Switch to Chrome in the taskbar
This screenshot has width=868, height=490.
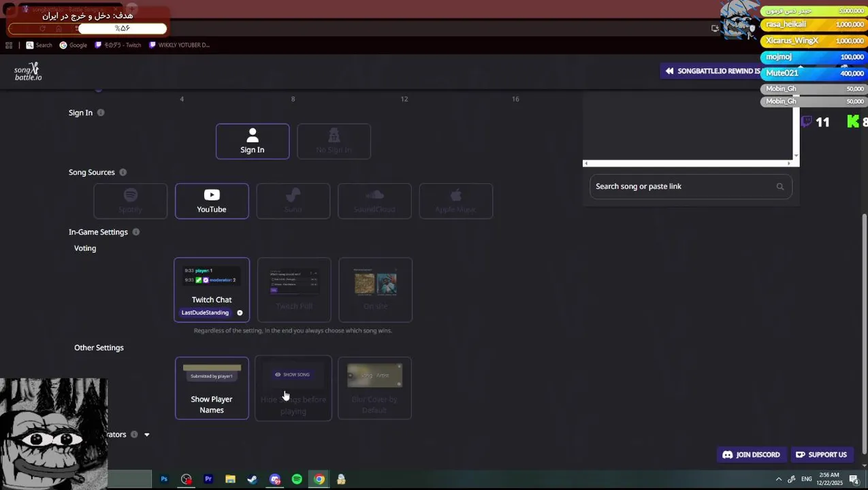tap(319, 479)
